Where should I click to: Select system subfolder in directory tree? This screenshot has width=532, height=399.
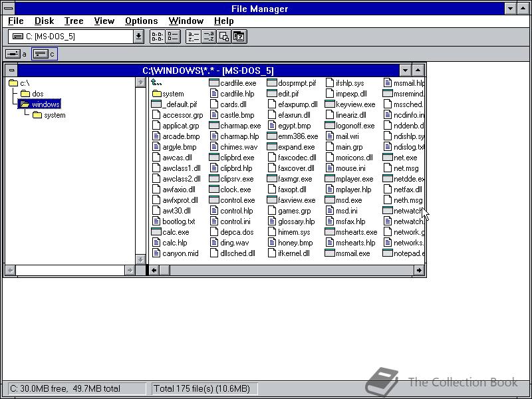(49, 115)
